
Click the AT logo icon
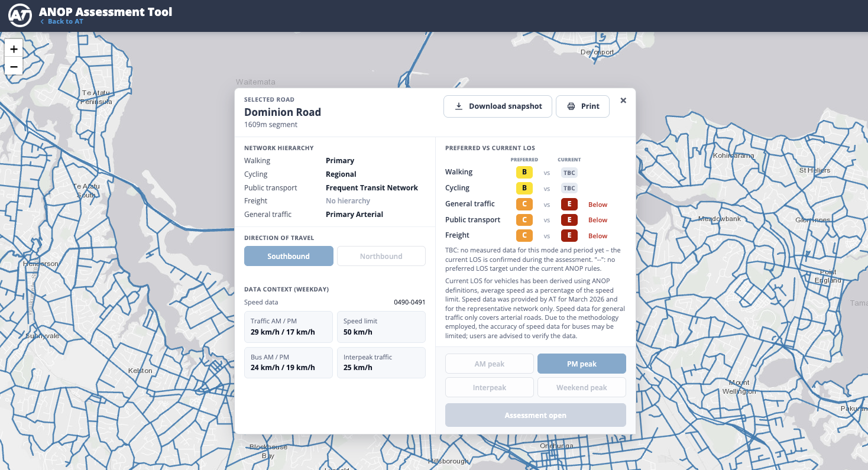click(20, 16)
